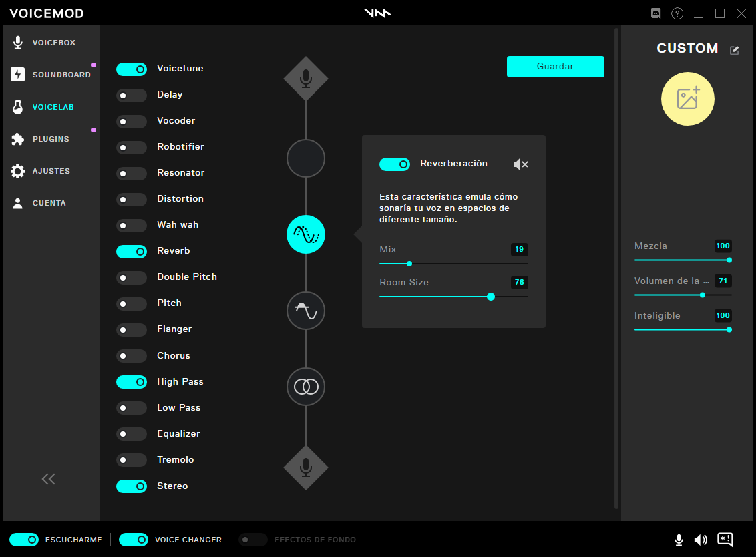The image size is (756, 557).
Task: Disable the Voicetune toggle
Action: pos(132,69)
